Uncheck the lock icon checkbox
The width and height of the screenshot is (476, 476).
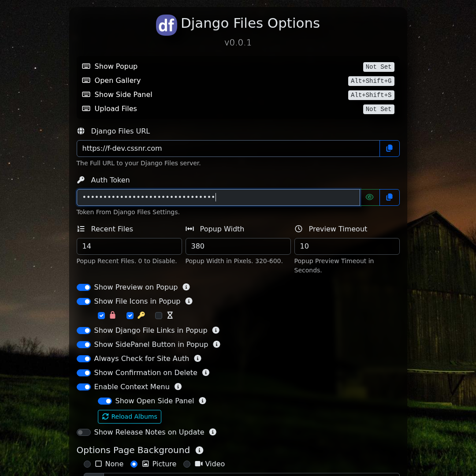pos(101,316)
